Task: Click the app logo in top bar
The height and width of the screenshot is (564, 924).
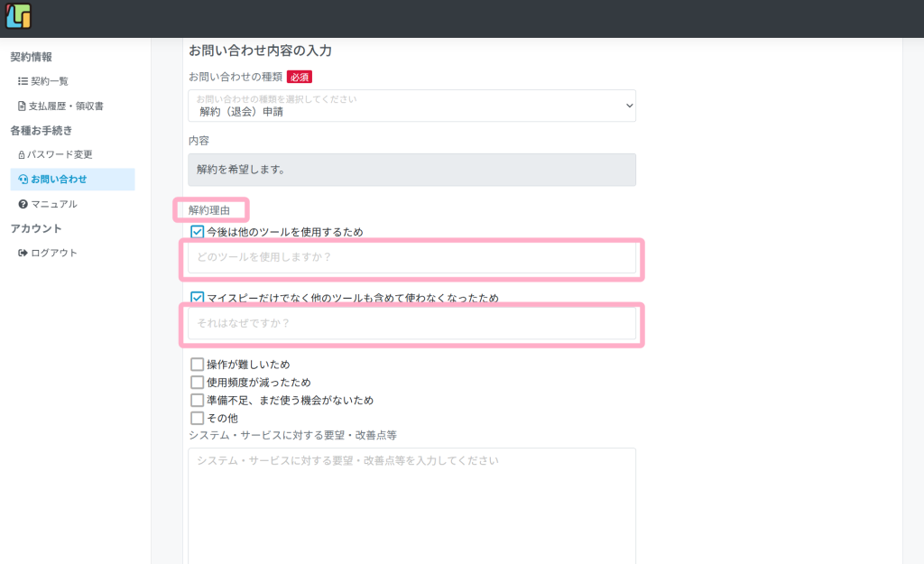Action: click(18, 17)
